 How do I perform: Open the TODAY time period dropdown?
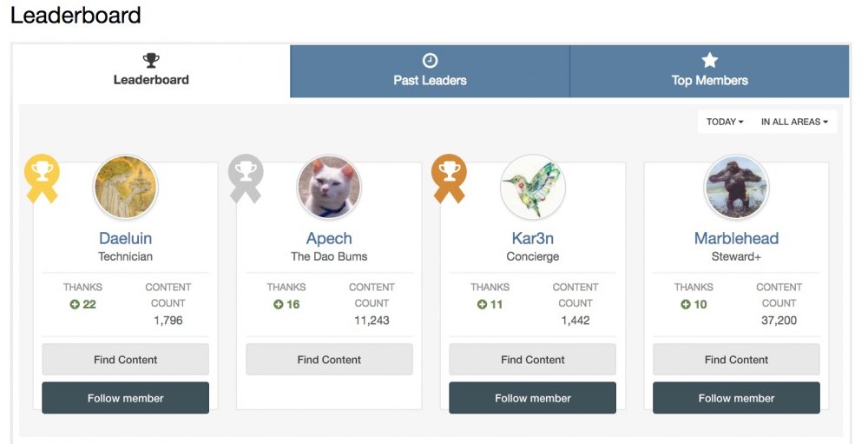click(725, 122)
